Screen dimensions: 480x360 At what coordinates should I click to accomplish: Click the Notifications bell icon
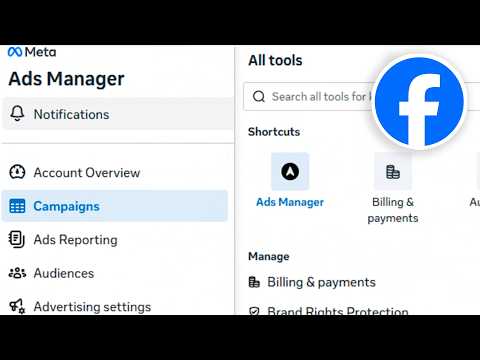tap(17, 113)
